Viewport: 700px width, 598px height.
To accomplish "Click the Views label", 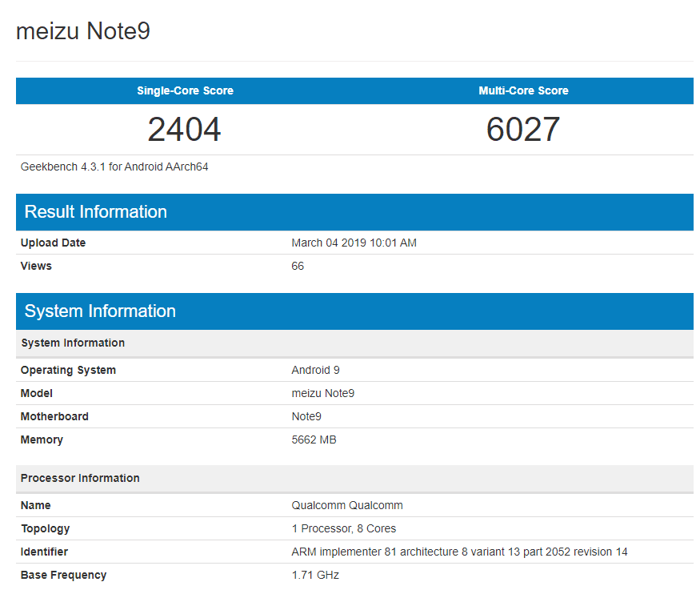I will (36, 266).
